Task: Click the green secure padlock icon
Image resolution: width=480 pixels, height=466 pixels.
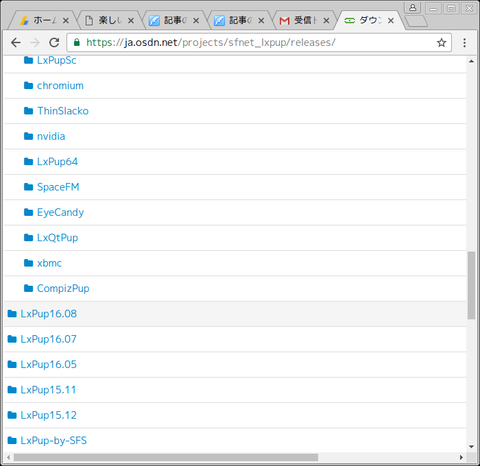Action: 77,42
